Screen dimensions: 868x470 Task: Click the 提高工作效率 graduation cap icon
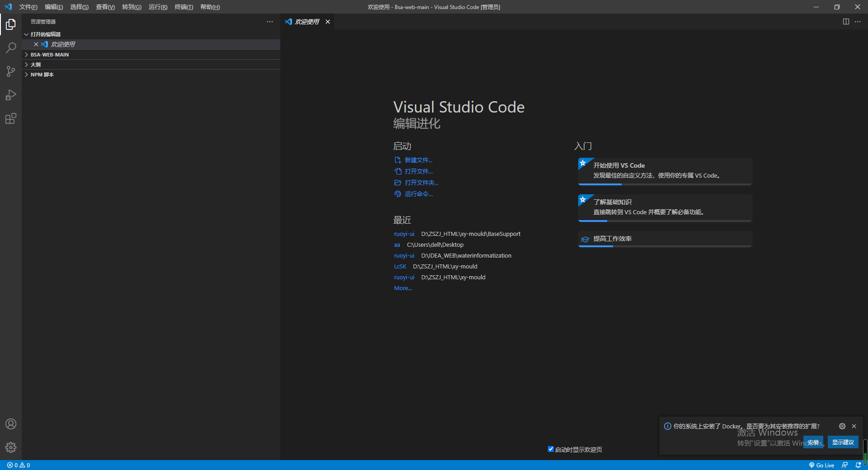[x=585, y=239]
